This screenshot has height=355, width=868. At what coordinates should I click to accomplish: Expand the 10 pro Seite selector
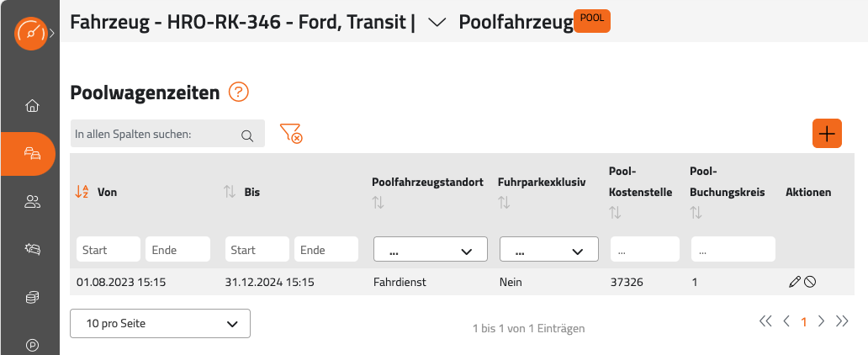pos(160,323)
